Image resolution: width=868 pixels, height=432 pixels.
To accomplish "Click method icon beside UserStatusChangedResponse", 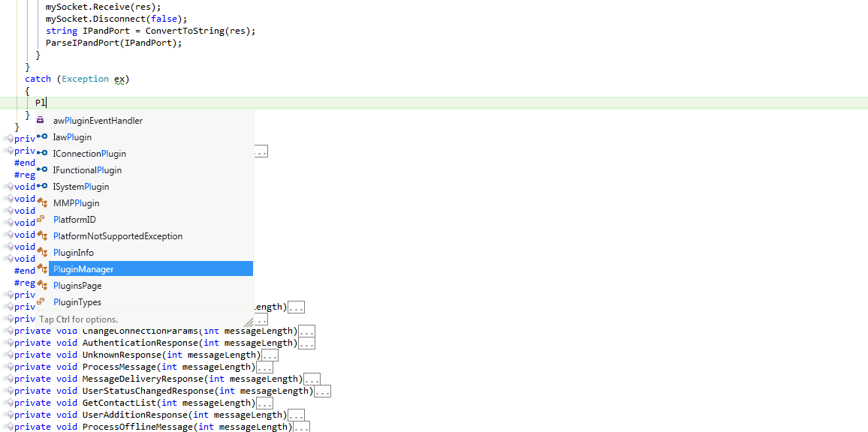I will 8,391.
